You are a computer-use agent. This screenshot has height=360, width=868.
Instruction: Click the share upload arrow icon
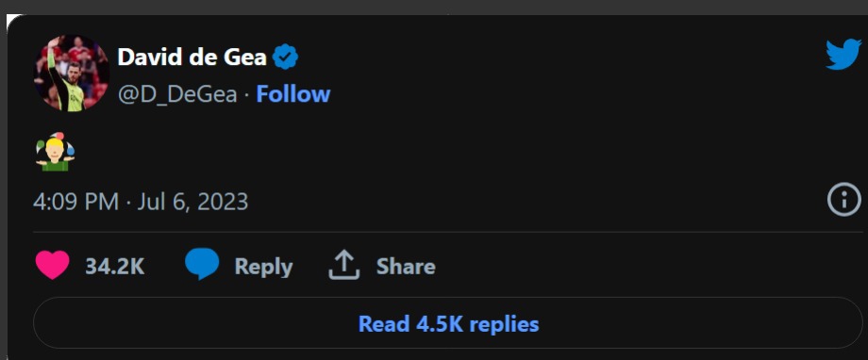point(343,265)
